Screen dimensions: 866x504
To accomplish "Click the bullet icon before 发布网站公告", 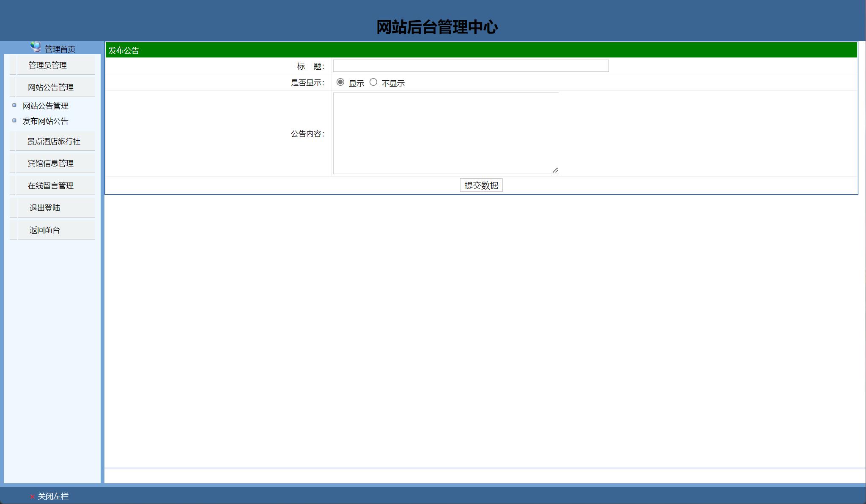I will click(x=14, y=121).
